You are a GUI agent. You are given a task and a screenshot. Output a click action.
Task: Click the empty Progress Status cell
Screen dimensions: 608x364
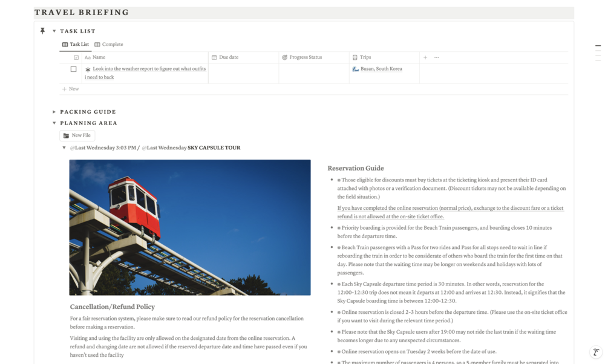pyautogui.click(x=314, y=73)
